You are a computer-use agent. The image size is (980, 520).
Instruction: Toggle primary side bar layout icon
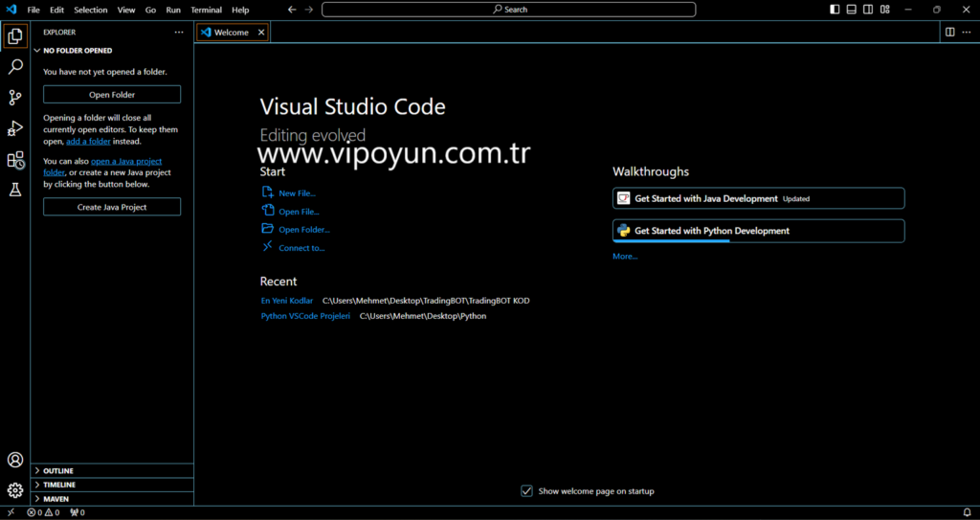(x=835, y=10)
